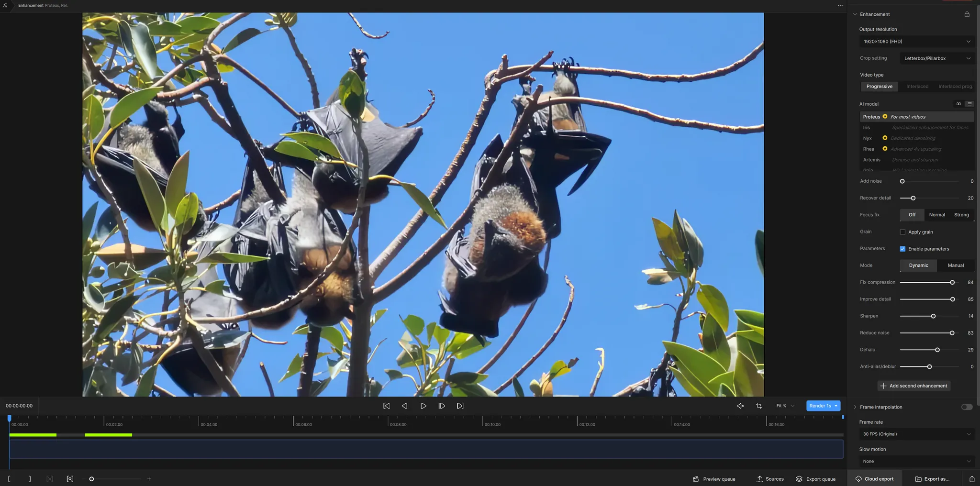Screen dimensions: 980x486
Task: Select the Proteus AI model
Action: [917, 117]
